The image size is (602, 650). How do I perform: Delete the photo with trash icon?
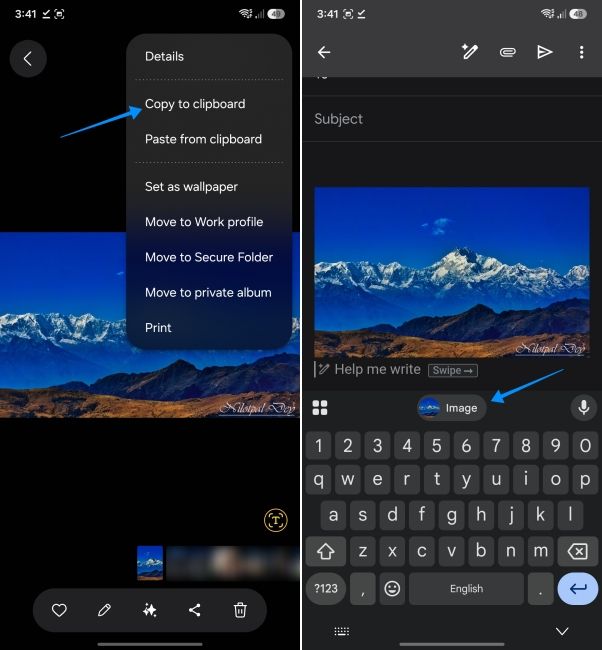(x=240, y=610)
